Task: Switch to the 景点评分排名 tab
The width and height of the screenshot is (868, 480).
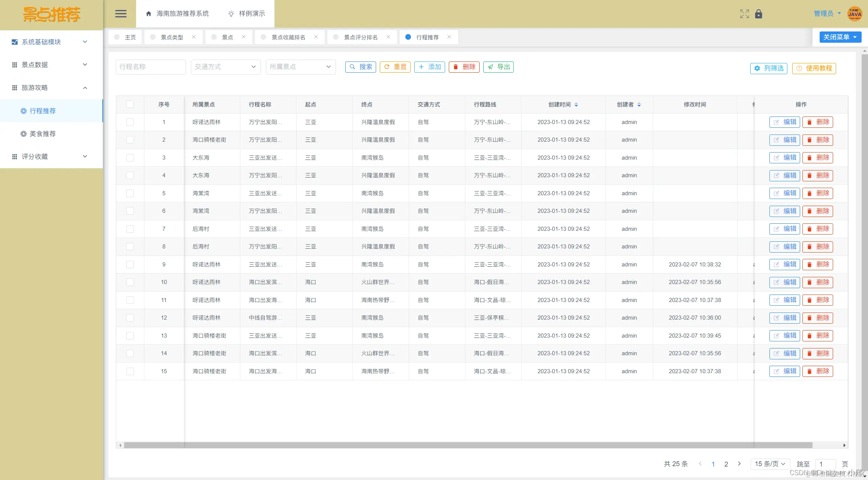Action: coord(360,37)
